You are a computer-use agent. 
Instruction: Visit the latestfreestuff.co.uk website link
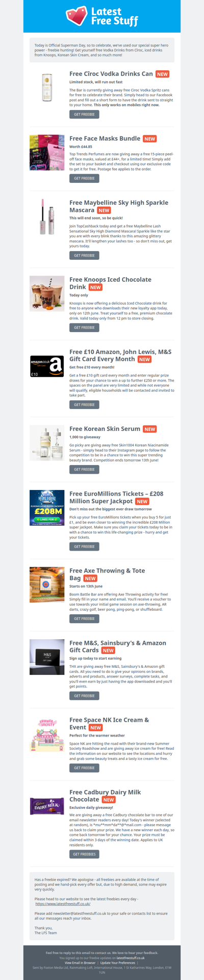[x=63, y=904]
